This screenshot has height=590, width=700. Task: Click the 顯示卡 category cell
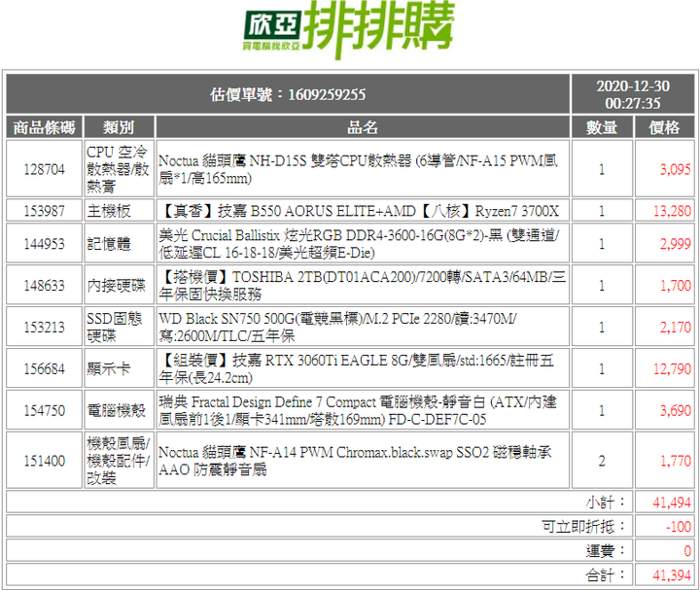119,368
